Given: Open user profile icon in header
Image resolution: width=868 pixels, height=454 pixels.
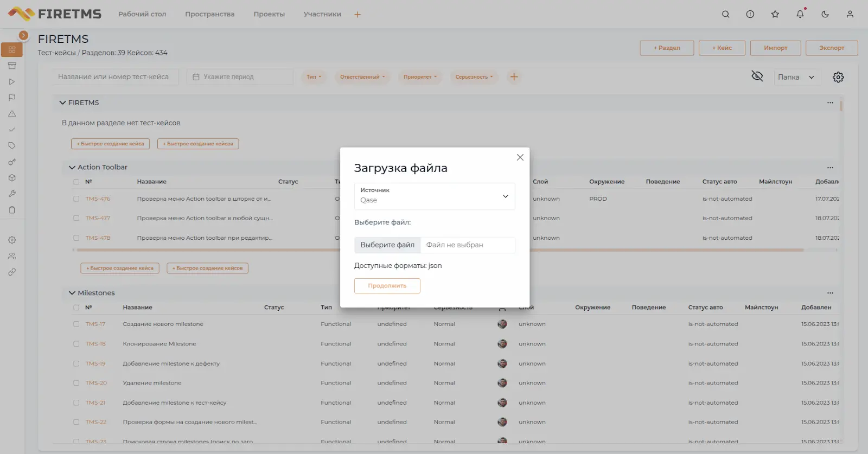Looking at the screenshot, I should [850, 14].
